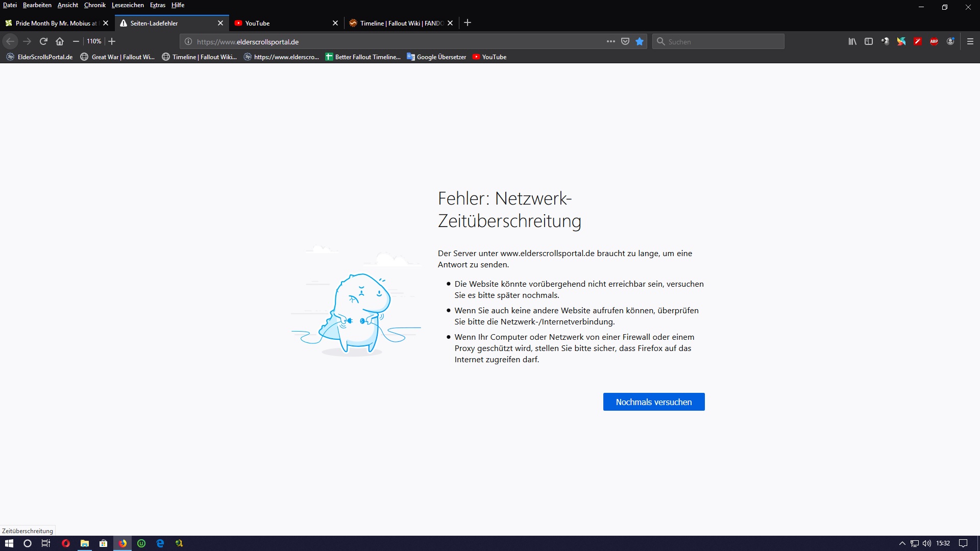980x551 pixels.
Task: Open the hamburger application menu
Action: point(970,41)
